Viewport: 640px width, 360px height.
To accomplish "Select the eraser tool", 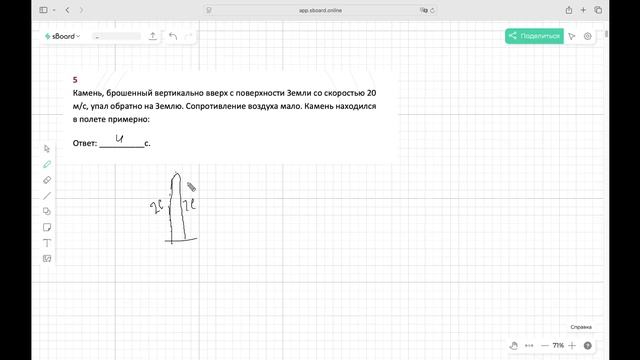I will (47, 180).
